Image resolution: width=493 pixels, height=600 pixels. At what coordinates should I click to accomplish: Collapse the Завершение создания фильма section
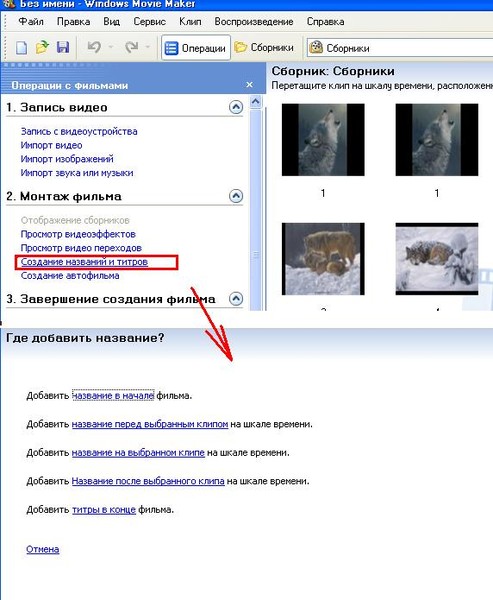click(x=236, y=298)
